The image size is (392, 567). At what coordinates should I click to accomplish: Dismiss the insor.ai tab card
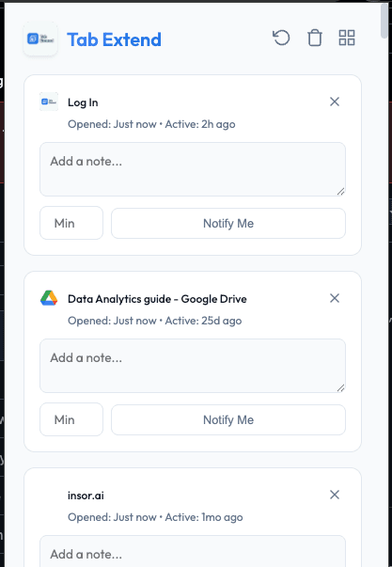tap(335, 495)
